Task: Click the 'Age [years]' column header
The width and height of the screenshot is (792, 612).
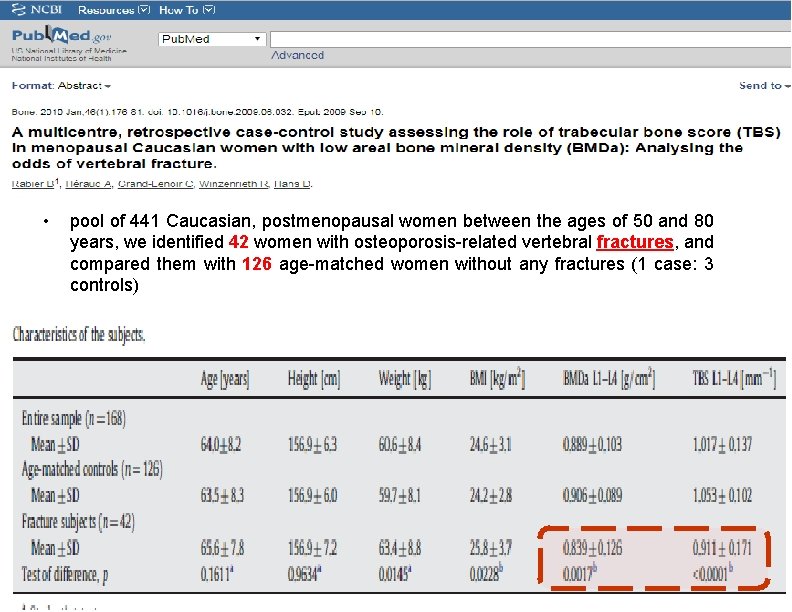Action: point(225,379)
